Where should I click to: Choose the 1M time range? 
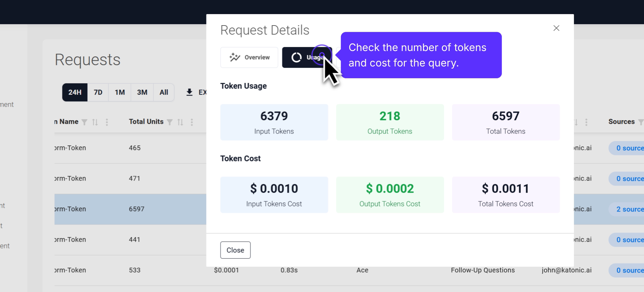pyautogui.click(x=120, y=92)
